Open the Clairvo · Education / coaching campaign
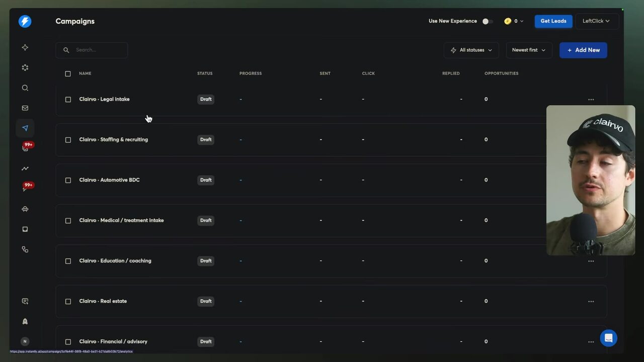Screen dimensions: 644x362 click(x=115, y=260)
